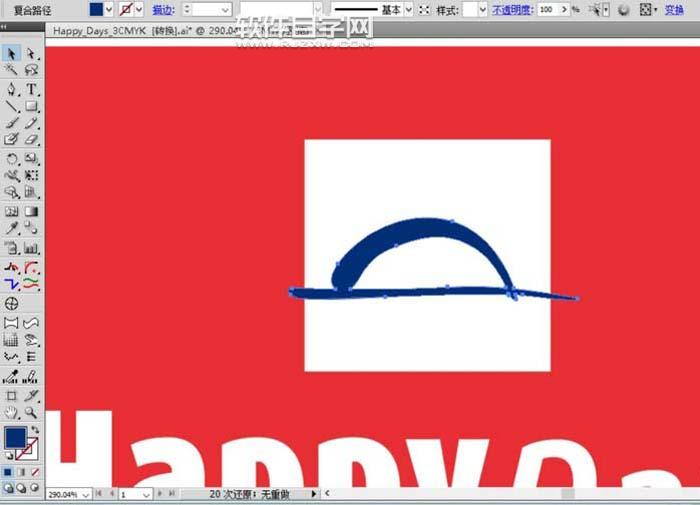Open the fill color dropdown arrow
700x505 pixels.
pos(109,9)
